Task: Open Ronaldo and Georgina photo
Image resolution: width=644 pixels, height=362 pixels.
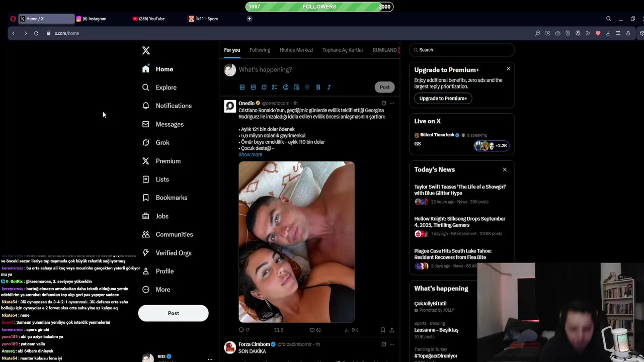Action: (x=296, y=242)
